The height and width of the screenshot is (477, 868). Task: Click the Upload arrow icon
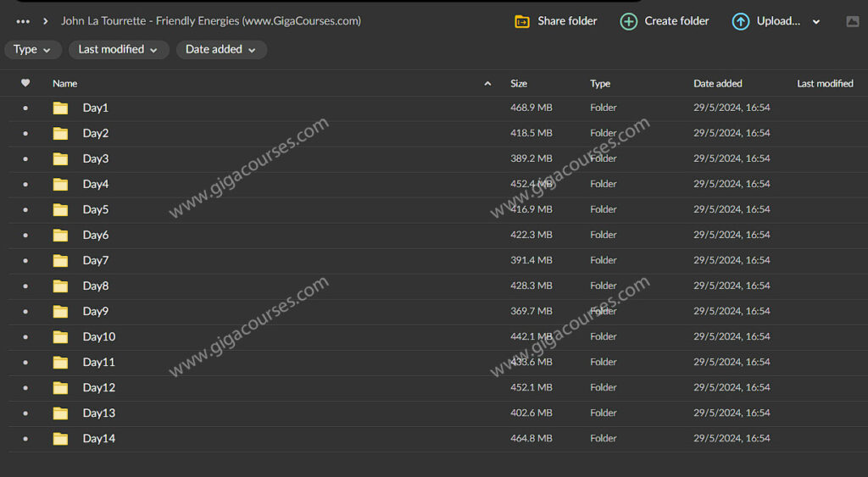tap(741, 21)
